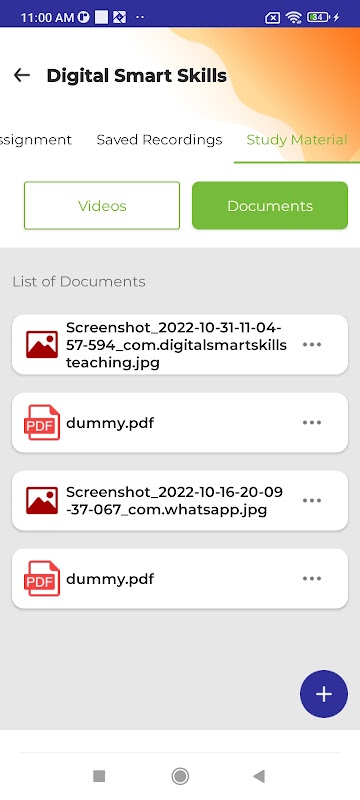Viewport: 360px width, 800px height.
Task: Tap the 11:00 AM clock
Action: coord(47,17)
